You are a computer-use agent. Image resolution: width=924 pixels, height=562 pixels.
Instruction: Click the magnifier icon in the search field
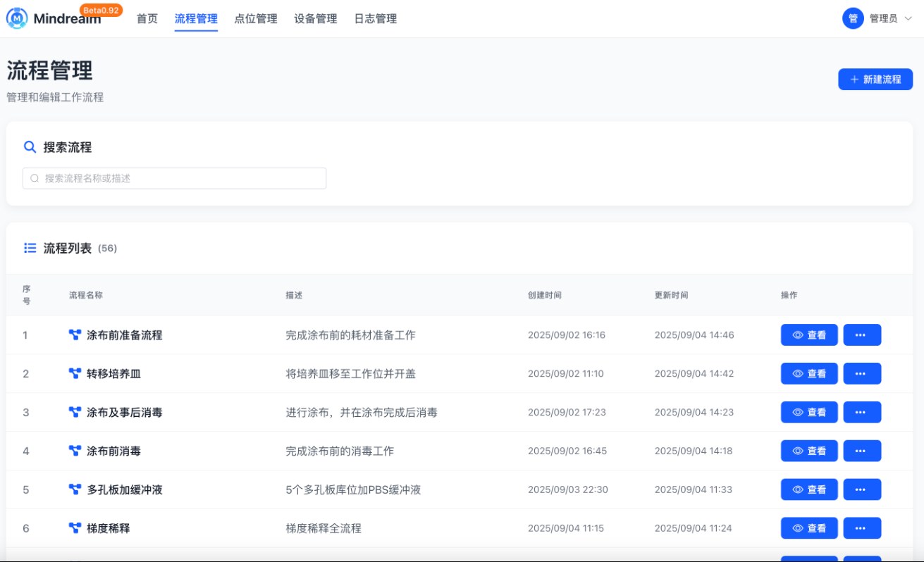tap(35, 178)
